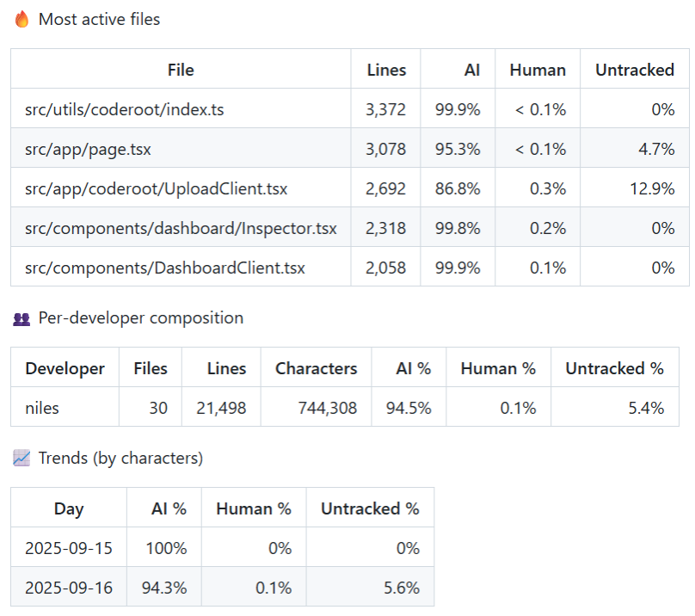Select the 2025-09-16 trend row date
The width and height of the screenshot is (695, 616).
pos(69,588)
